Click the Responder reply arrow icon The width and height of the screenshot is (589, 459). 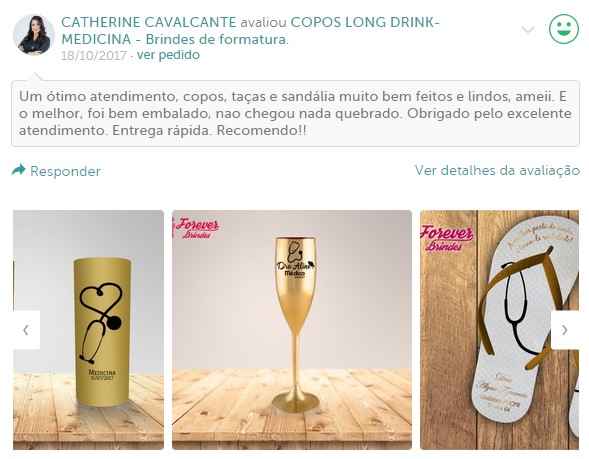click(x=18, y=170)
